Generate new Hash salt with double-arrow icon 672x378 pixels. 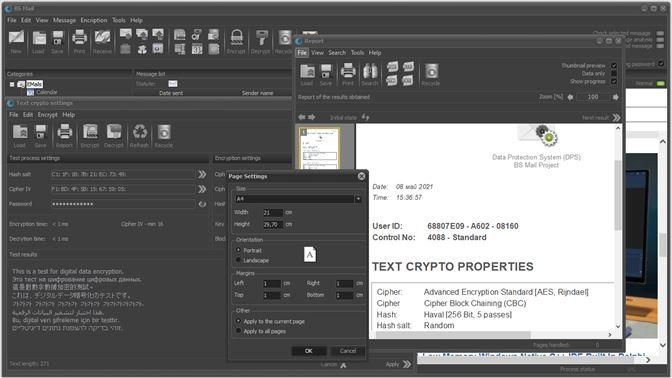[202, 174]
